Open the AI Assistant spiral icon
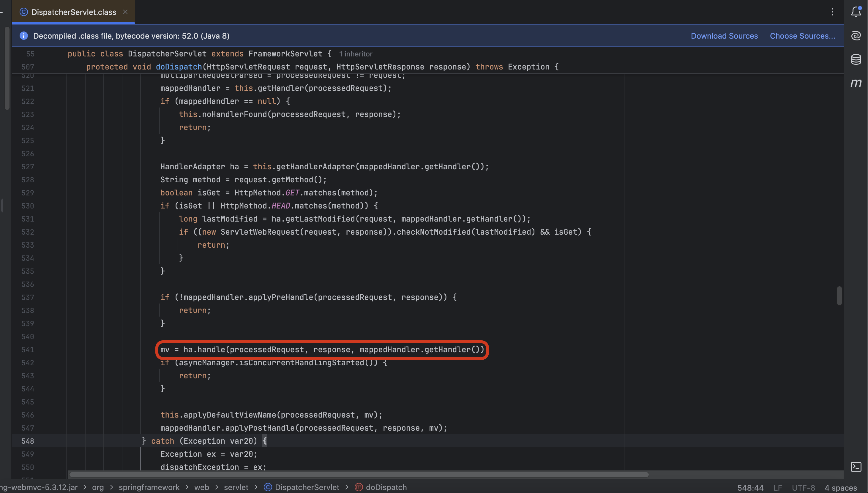868x493 pixels. click(856, 36)
